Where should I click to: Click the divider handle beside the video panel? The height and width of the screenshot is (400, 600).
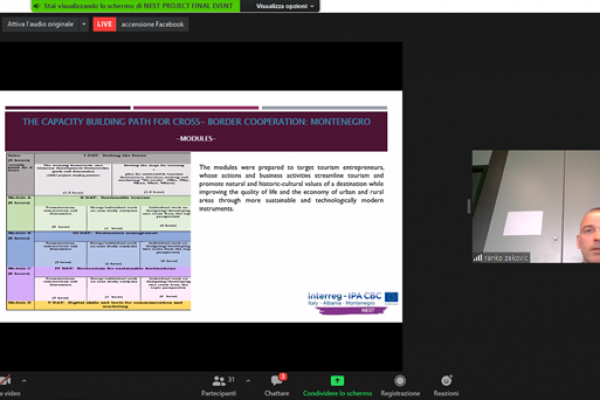coord(469,206)
